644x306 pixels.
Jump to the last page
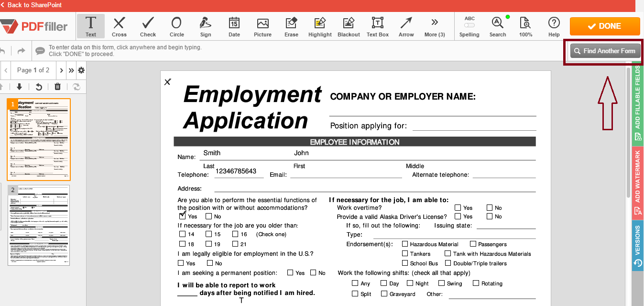click(71, 70)
